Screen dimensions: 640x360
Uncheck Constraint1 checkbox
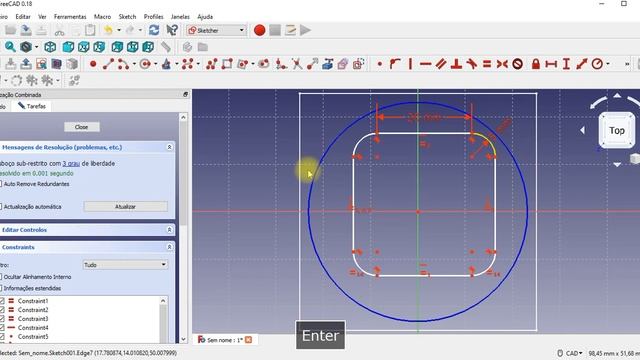(x=2, y=301)
